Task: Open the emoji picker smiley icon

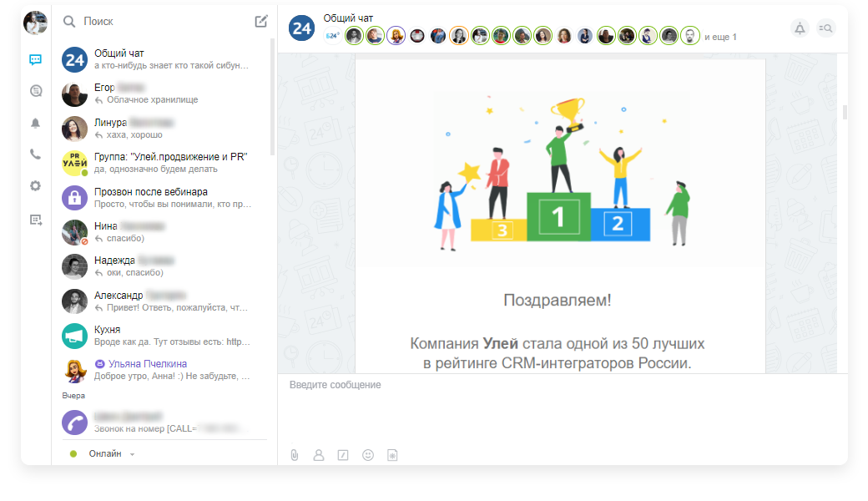Action: (368, 455)
